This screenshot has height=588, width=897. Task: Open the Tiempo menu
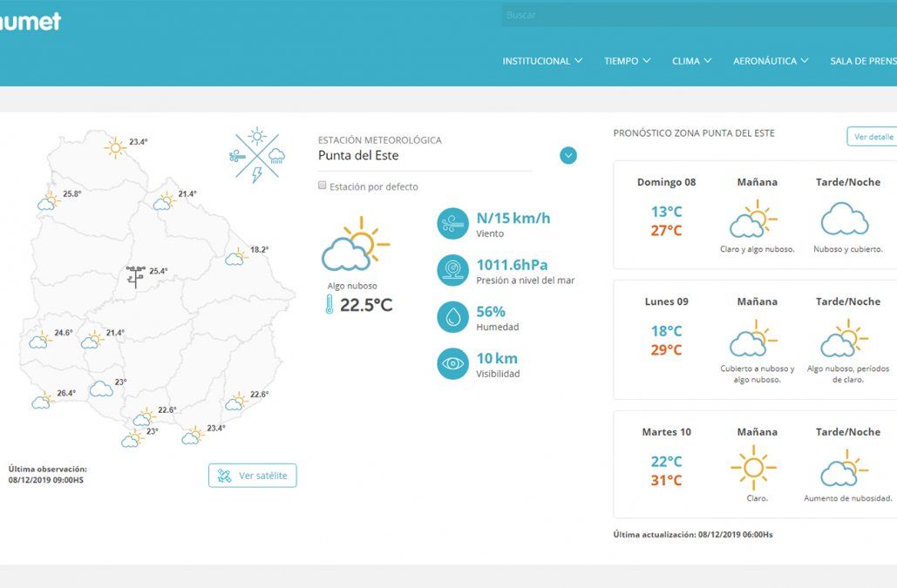pyautogui.click(x=627, y=61)
